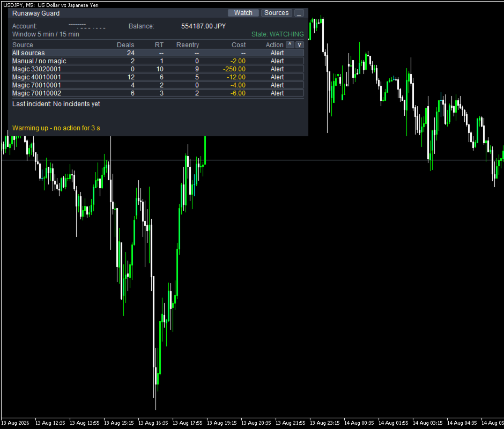This screenshot has height=429, width=504.
Task: Toggle Alert action for Magic 33020001
Action: [x=277, y=69]
